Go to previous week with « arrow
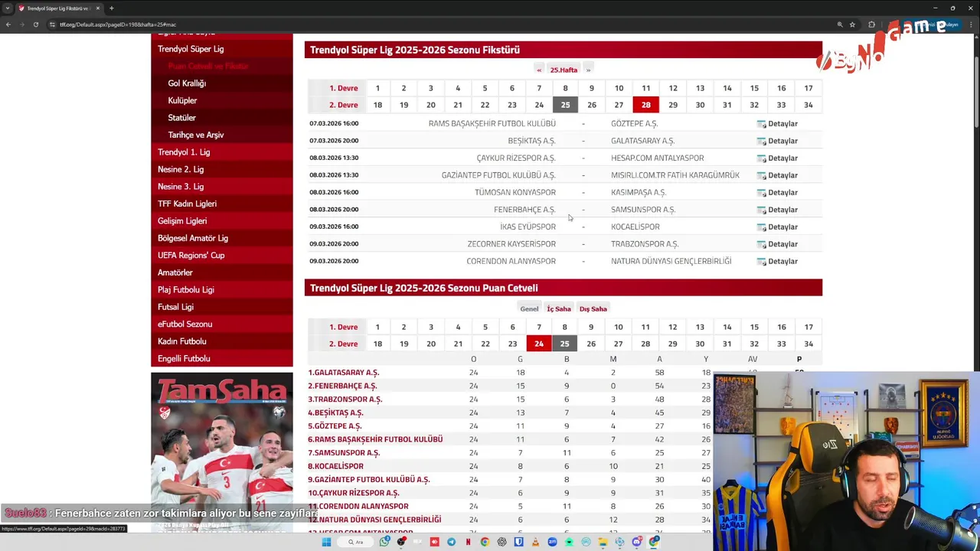This screenshot has height=551, width=980. (539, 70)
